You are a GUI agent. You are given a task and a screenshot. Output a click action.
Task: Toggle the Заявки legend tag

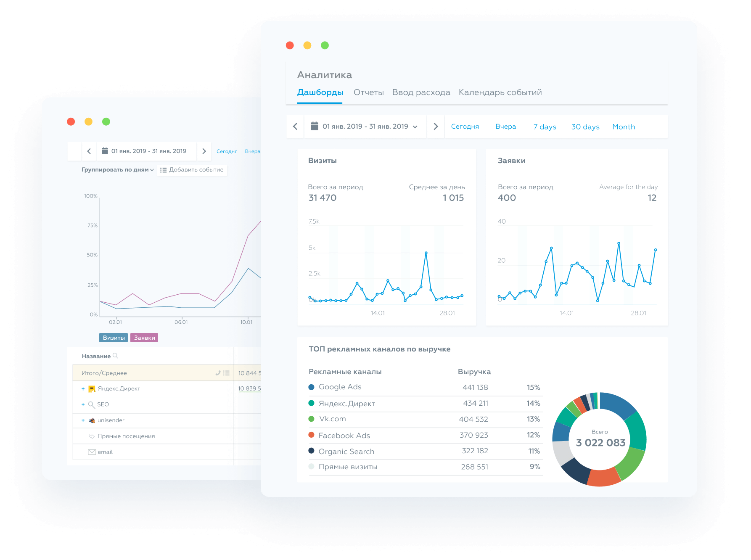pos(144,338)
